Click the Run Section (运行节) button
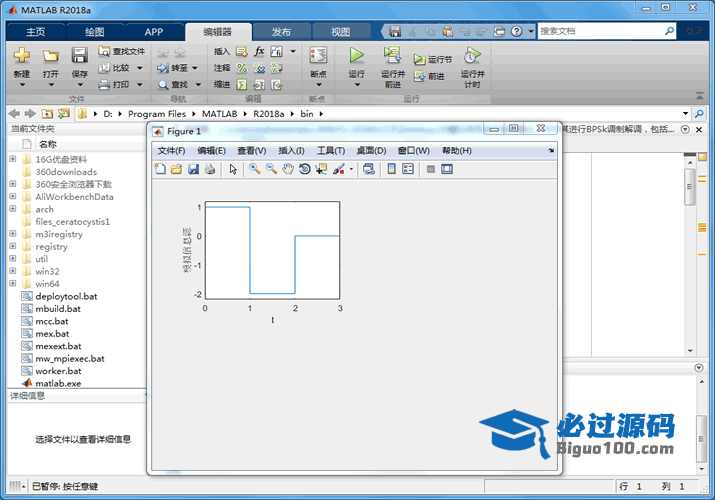This screenshot has height=500, width=715. point(433,60)
